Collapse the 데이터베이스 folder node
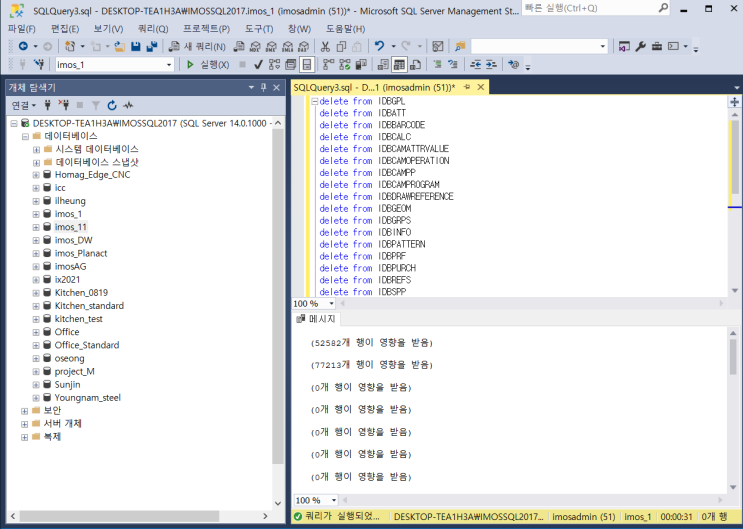 click(24, 135)
